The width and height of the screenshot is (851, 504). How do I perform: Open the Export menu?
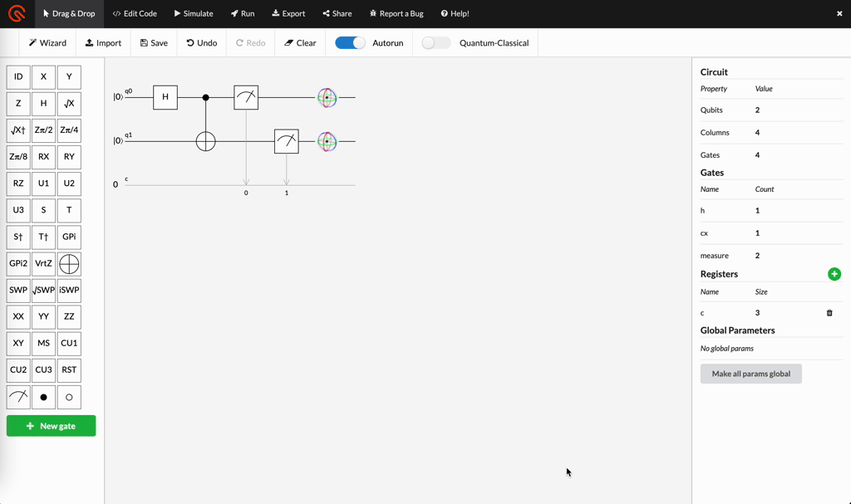coord(288,12)
